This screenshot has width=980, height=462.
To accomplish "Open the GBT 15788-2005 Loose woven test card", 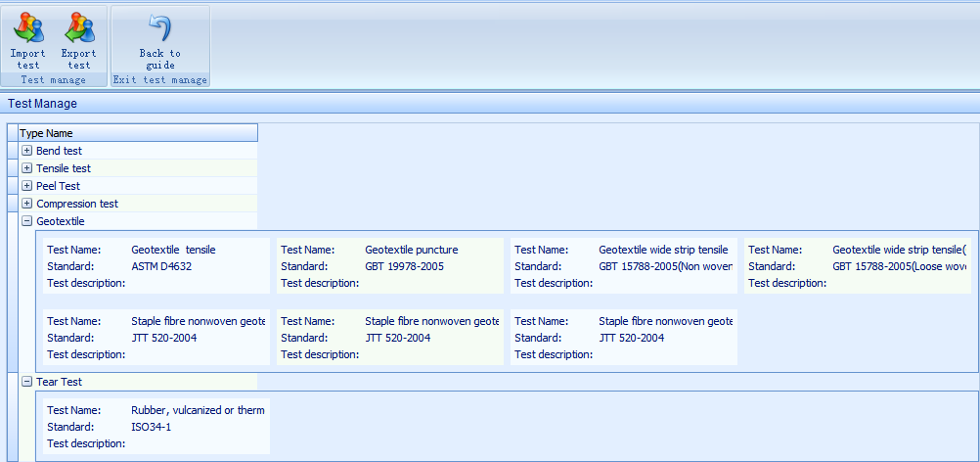I will (x=856, y=266).
